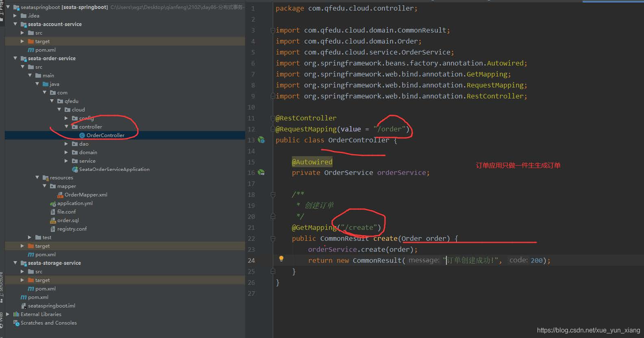This screenshot has width=644, height=338.
Task: Select the target folder under seata-storage-service
Action: coord(125,280)
